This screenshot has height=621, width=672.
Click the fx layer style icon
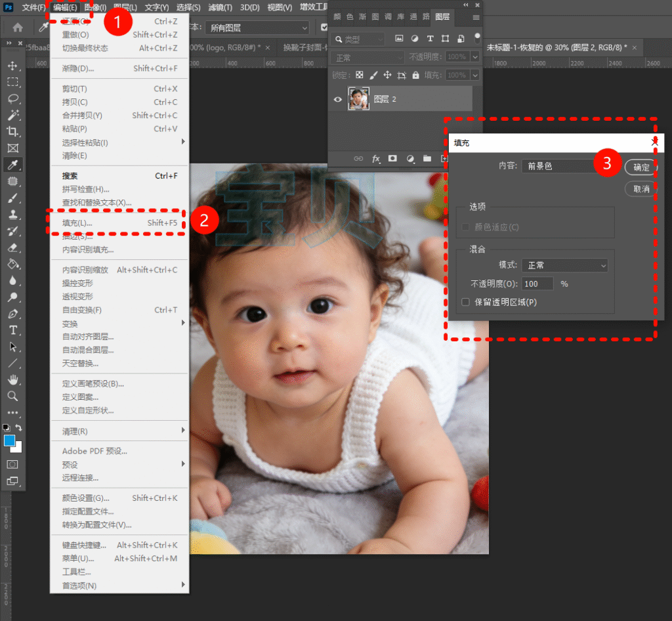tap(376, 159)
